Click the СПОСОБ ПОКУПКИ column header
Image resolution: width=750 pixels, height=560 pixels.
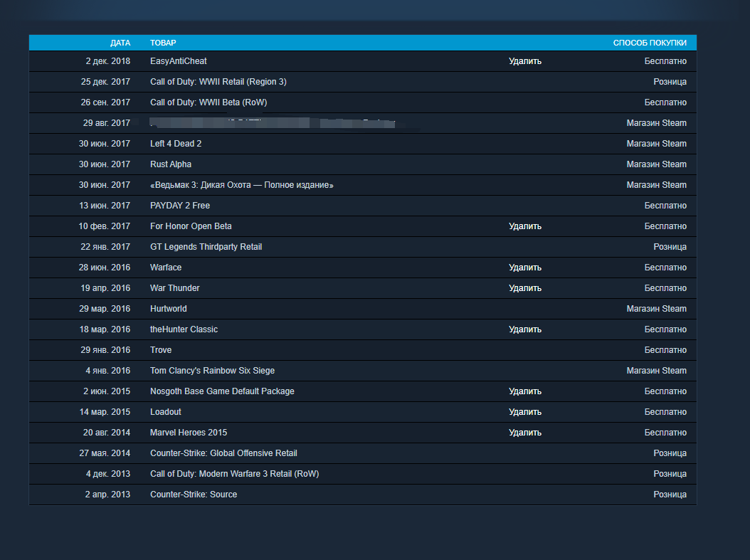coord(650,43)
